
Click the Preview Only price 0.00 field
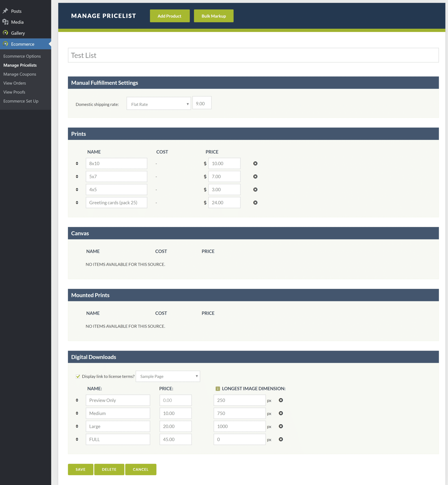click(x=176, y=400)
